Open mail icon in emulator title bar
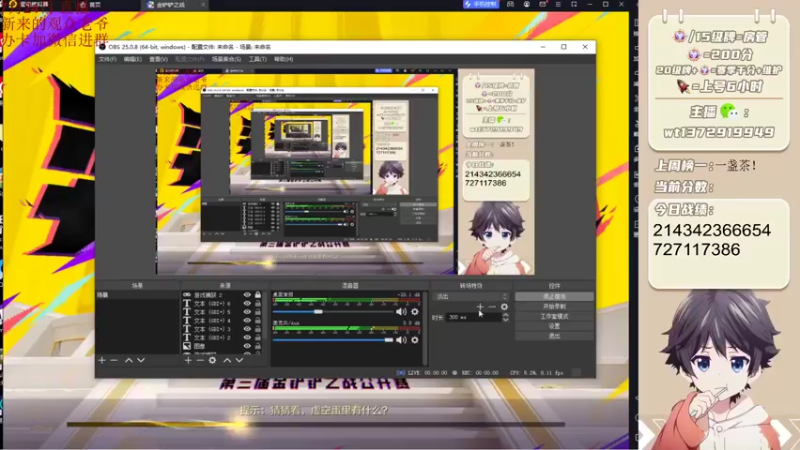This screenshot has width=800, height=450. [542, 4]
